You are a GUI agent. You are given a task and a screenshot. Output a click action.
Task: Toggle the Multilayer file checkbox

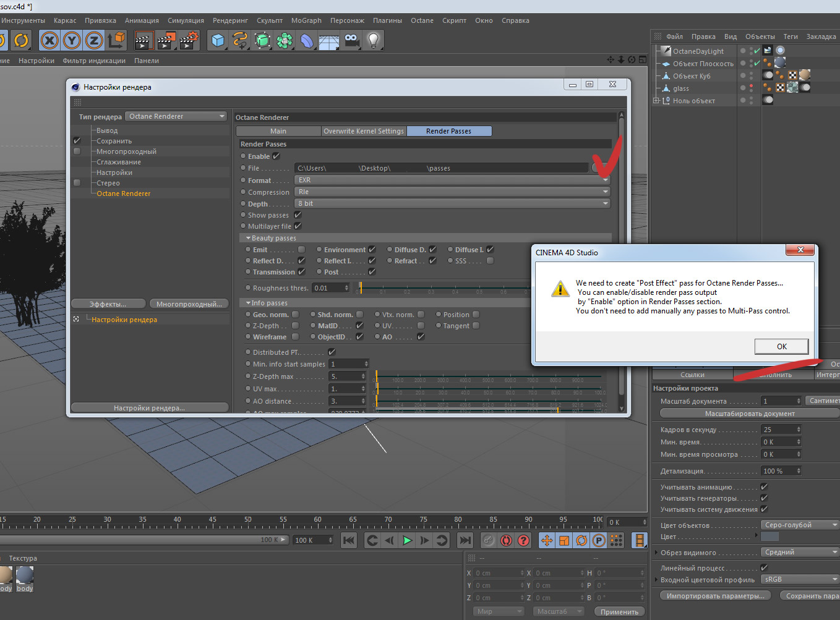(298, 226)
